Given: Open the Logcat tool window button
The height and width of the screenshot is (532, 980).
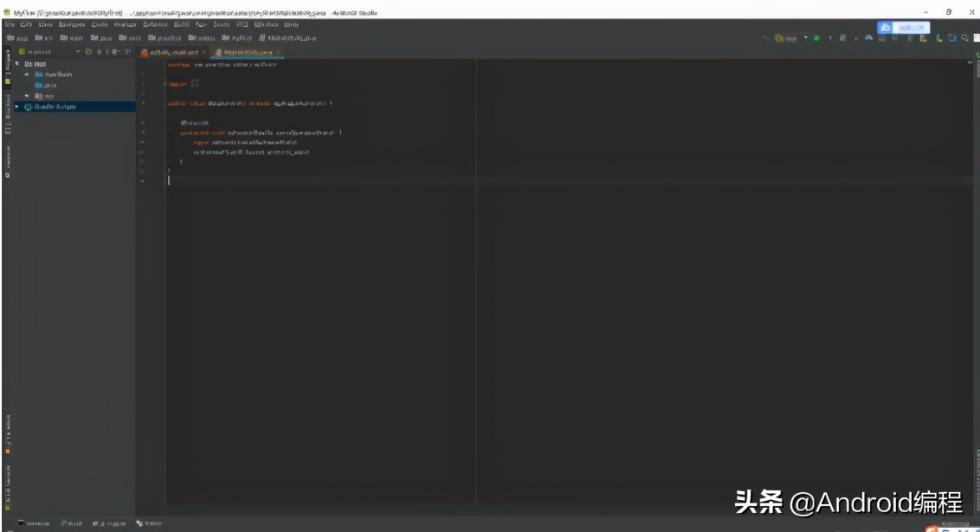Looking at the screenshot, I should (109, 523).
